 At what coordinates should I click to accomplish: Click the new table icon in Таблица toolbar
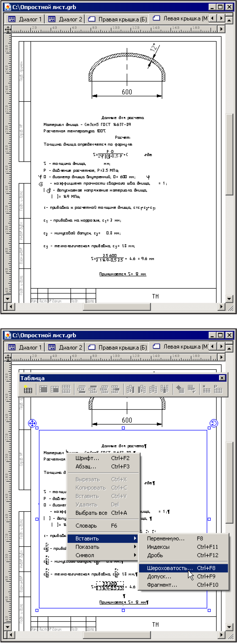[x=28, y=389]
